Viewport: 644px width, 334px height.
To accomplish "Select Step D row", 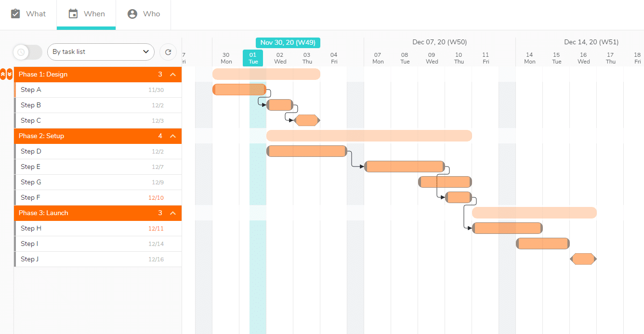I will [x=98, y=152].
